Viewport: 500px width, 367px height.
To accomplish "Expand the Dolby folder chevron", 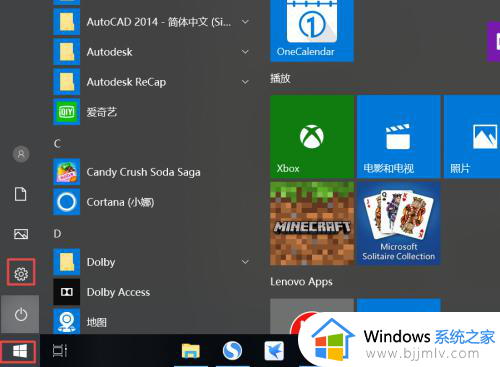I will click(245, 262).
